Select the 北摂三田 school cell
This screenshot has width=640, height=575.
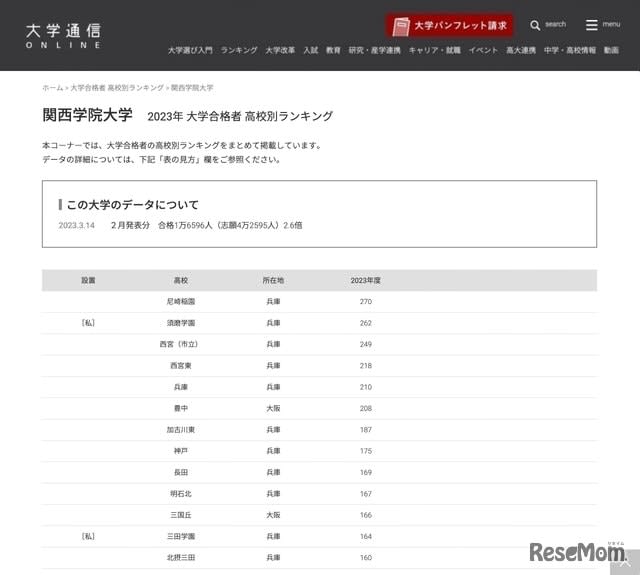pyautogui.click(x=181, y=557)
